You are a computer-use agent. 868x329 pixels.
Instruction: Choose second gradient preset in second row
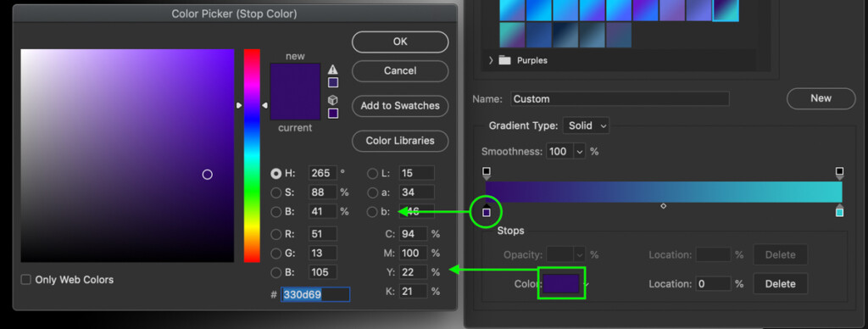[x=538, y=35]
